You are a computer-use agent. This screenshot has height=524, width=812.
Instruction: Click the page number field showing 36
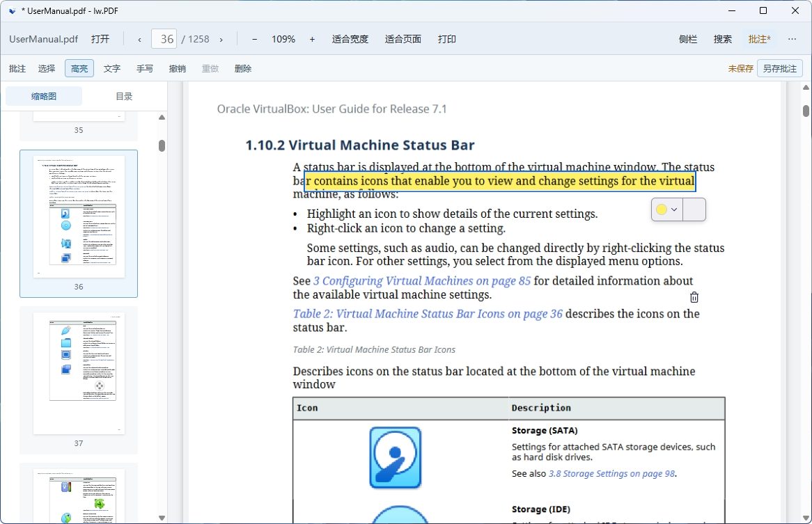pyautogui.click(x=164, y=39)
